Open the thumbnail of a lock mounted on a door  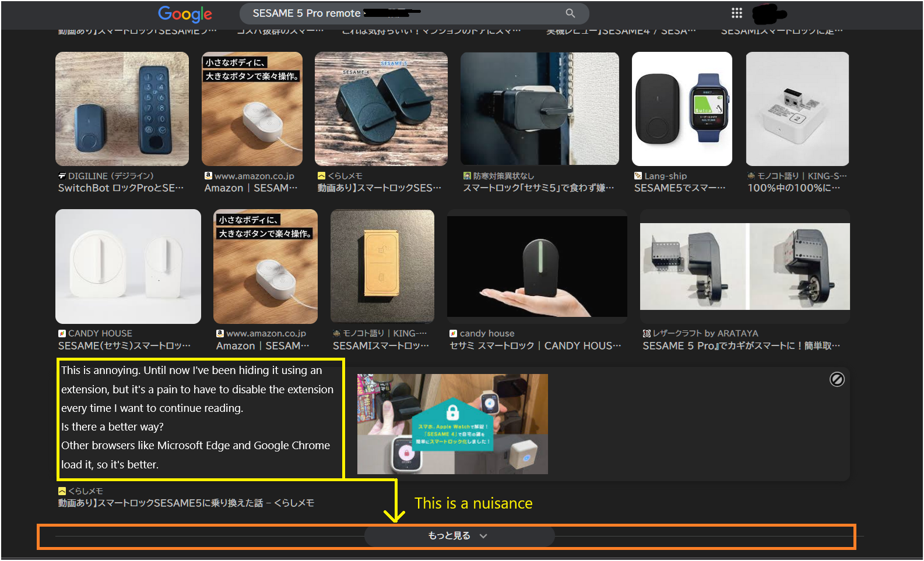540,109
